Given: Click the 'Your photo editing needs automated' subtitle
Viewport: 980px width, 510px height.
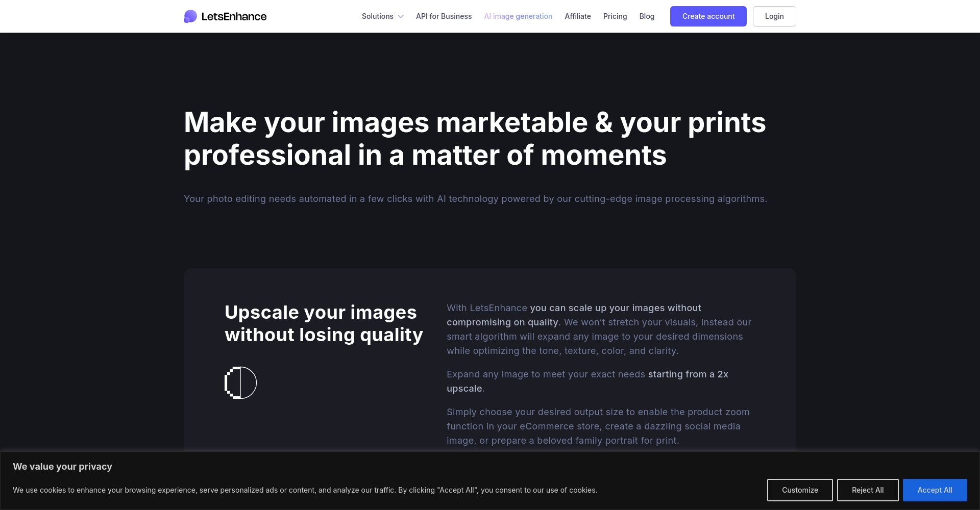Looking at the screenshot, I should tap(475, 199).
